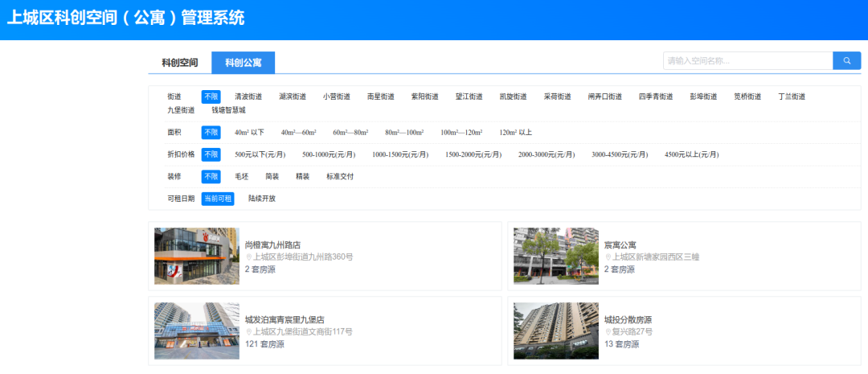Click the 上城区科创空间（公寓）管理系统 header title
Viewport: 868px width, 374px height.
click(125, 18)
